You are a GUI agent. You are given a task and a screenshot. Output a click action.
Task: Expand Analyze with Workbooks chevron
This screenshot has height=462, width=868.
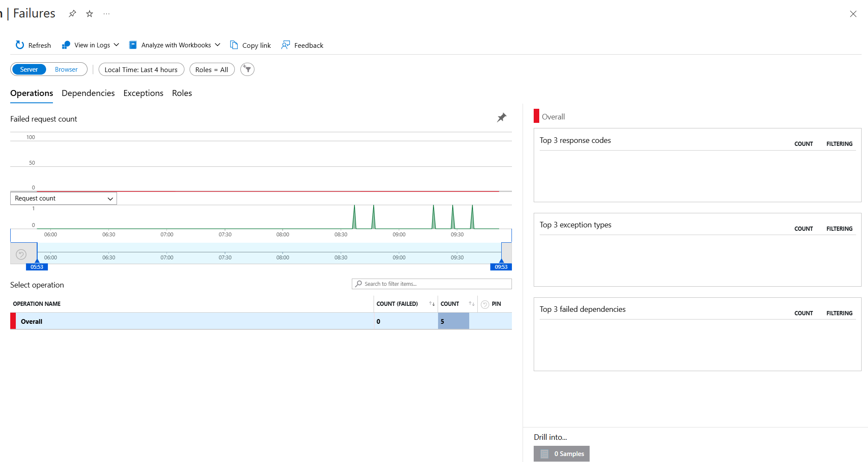click(218, 45)
